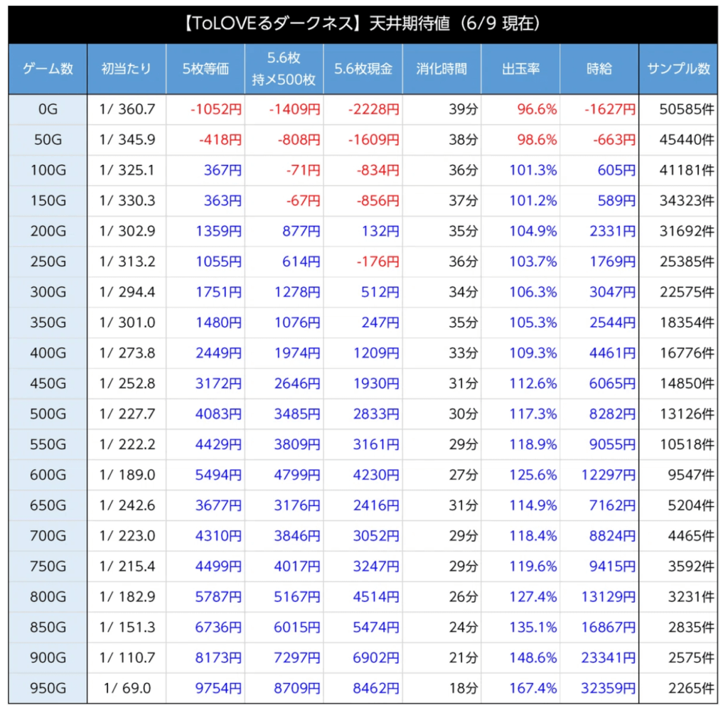The width and height of the screenshot is (728, 710).
Task: Click the 367円 value cell
Action: click(x=205, y=171)
